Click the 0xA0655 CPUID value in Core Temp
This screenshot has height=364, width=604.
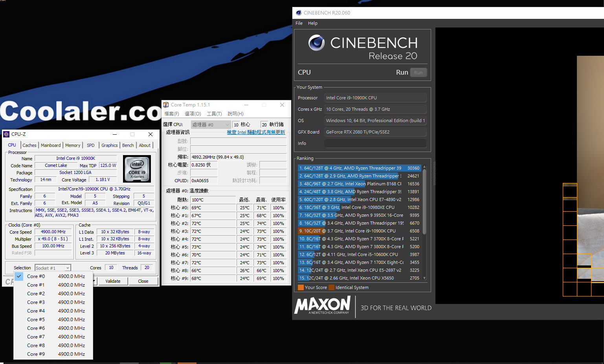(x=204, y=181)
